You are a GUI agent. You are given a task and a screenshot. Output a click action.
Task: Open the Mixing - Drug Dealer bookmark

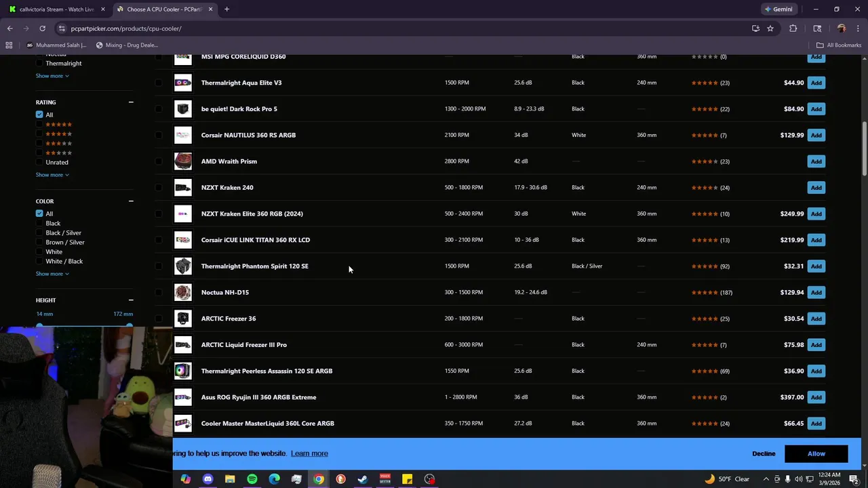pyautogui.click(x=127, y=45)
